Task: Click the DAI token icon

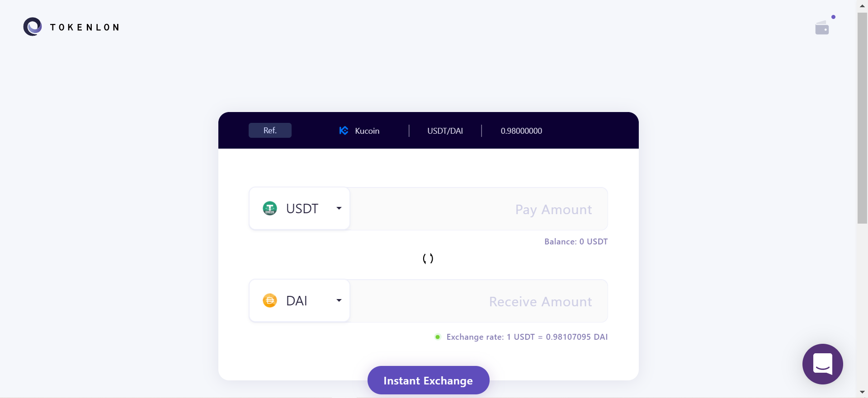Action: coord(270,300)
